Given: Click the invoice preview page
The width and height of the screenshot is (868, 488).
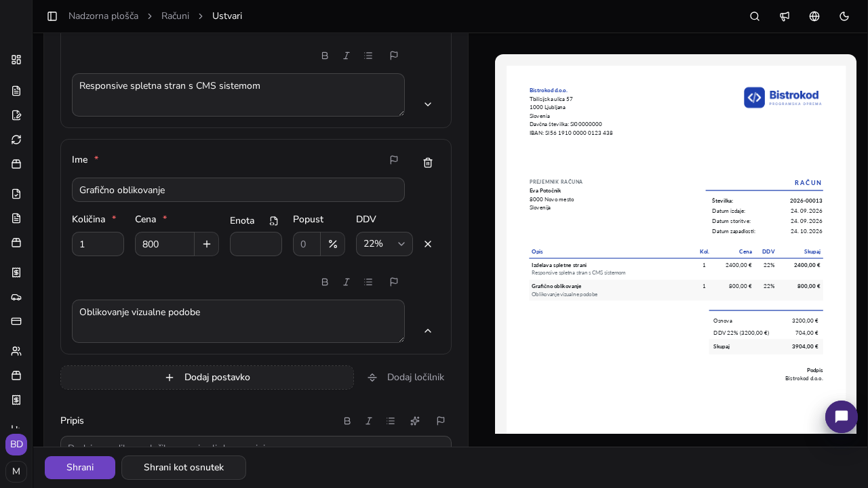Looking at the screenshot, I should [675, 249].
